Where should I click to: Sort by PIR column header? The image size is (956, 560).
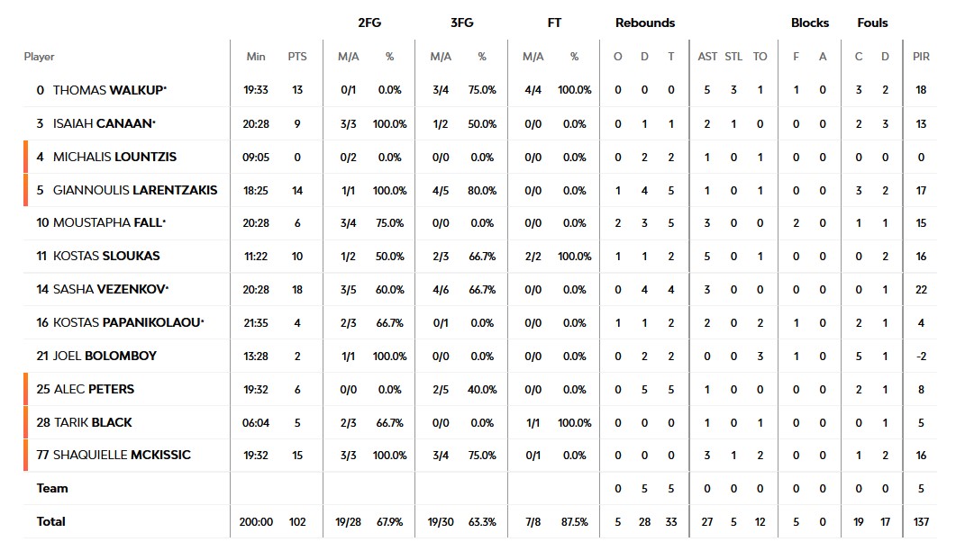click(921, 57)
